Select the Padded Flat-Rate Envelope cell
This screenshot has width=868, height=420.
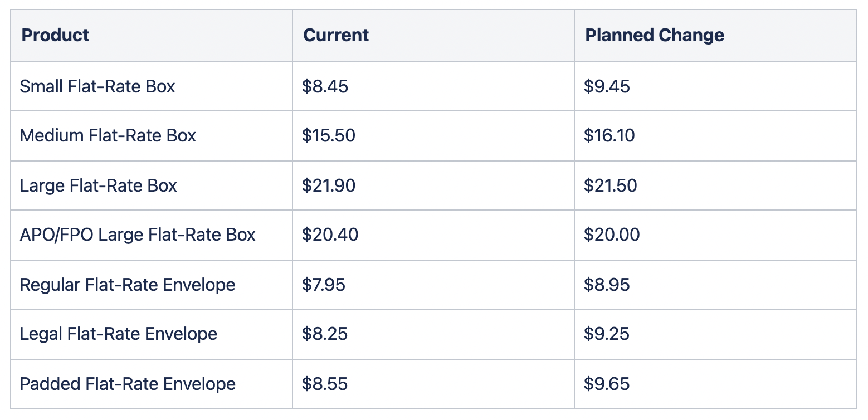[x=152, y=384]
